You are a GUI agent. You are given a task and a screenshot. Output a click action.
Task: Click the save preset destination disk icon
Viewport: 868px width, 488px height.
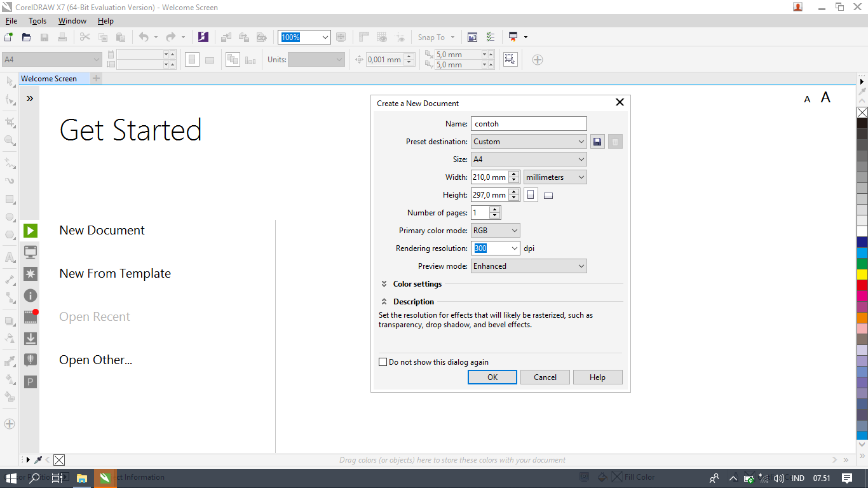click(597, 142)
